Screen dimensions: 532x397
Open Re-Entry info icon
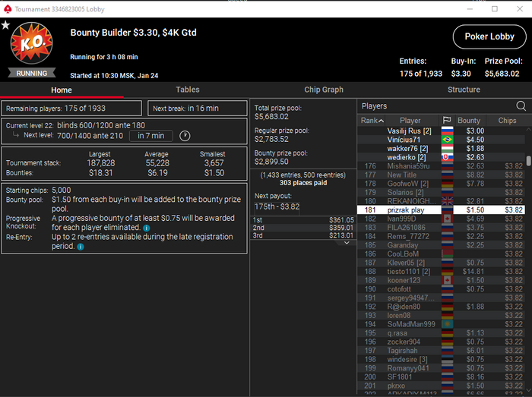81,247
